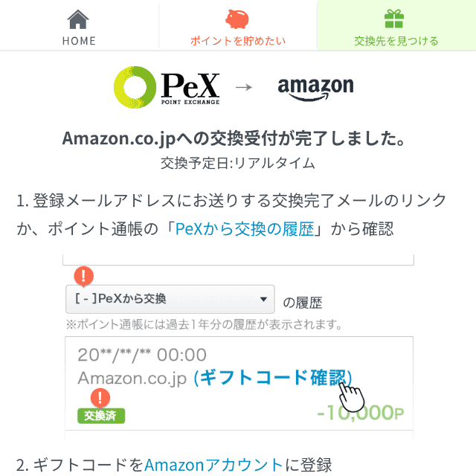This screenshot has height=476, width=476.
Task: Follow the Amazonアカウント link
Action: pos(213,466)
